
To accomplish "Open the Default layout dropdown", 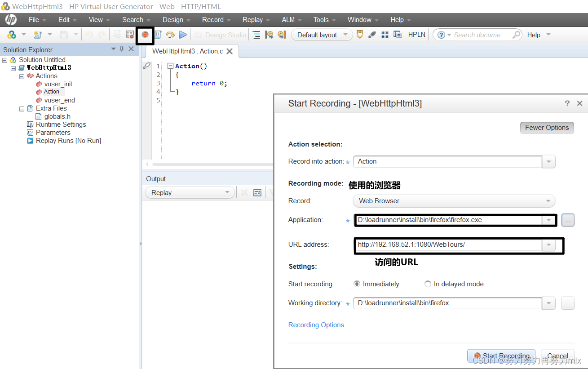I will (x=322, y=35).
